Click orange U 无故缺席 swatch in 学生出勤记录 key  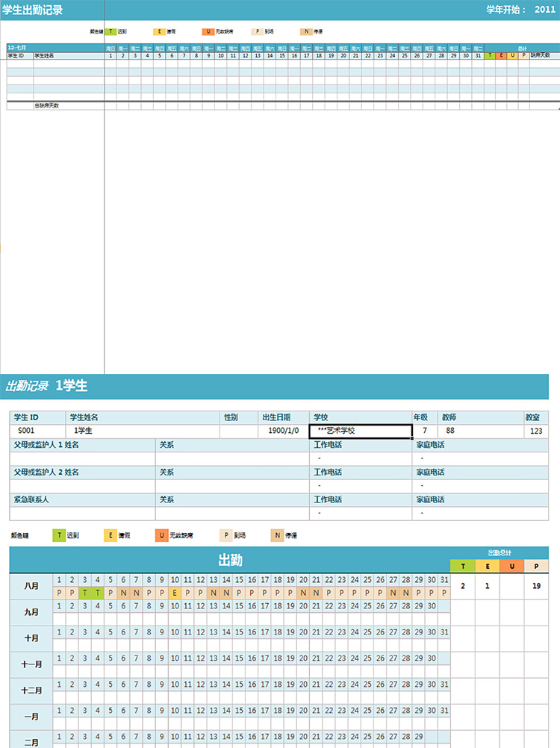pyautogui.click(x=208, y=31)
